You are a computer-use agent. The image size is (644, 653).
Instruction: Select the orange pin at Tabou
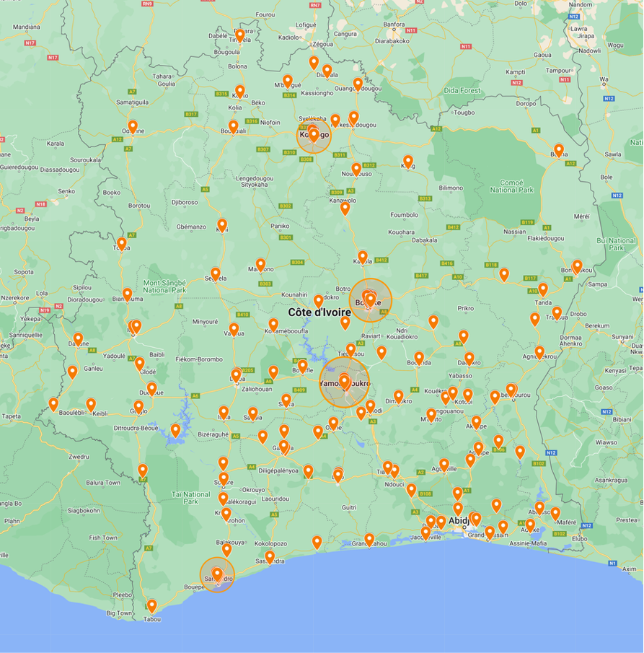click(x=152, y=606)
